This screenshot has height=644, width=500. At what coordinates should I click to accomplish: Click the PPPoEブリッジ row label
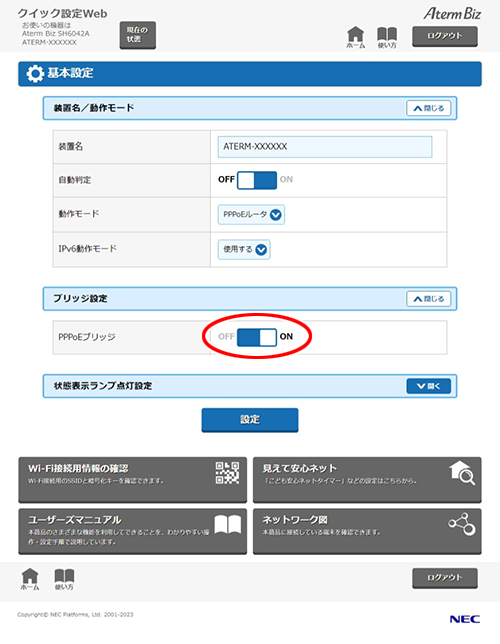87,337
